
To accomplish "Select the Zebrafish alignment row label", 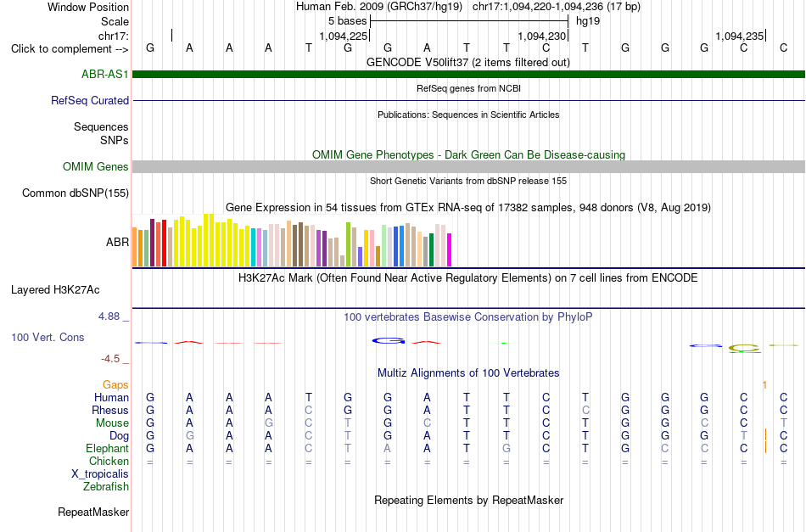I will click(106, 486).
